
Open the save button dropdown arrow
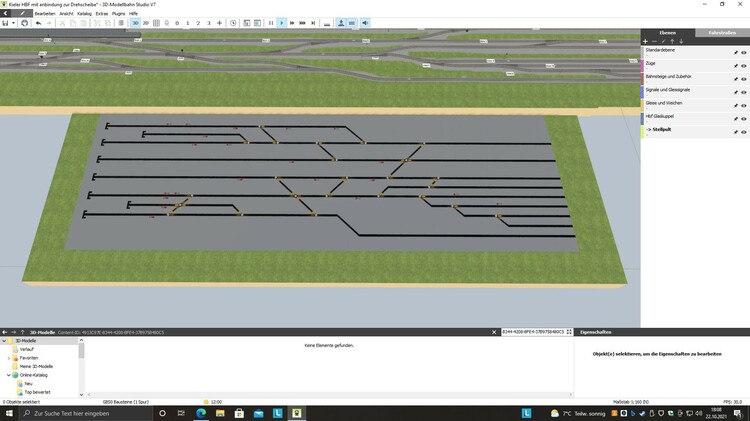(x=13, y=22)
